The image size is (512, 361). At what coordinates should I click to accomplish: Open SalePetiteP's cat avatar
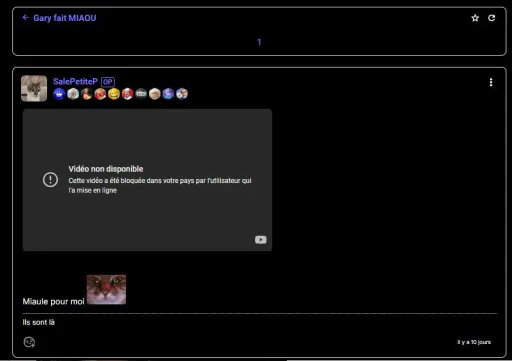coord(34,88)
